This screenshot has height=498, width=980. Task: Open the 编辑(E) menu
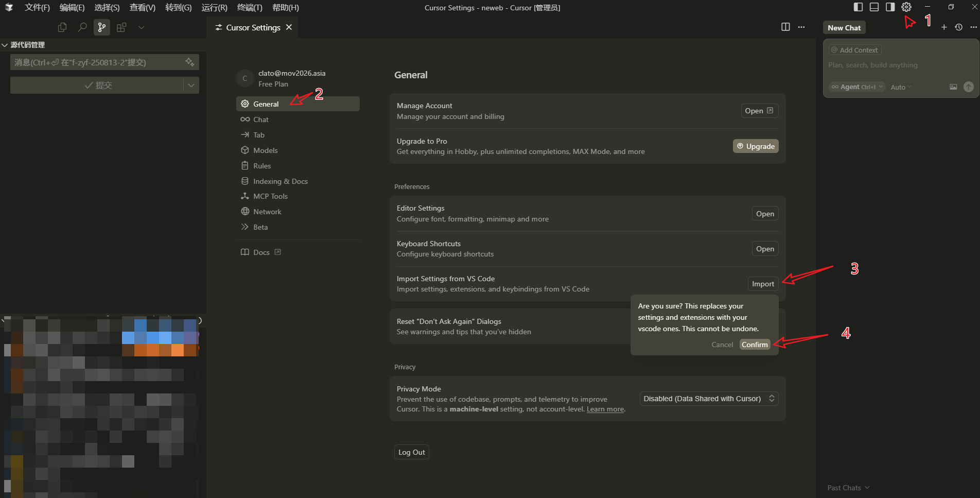point(72,8)
